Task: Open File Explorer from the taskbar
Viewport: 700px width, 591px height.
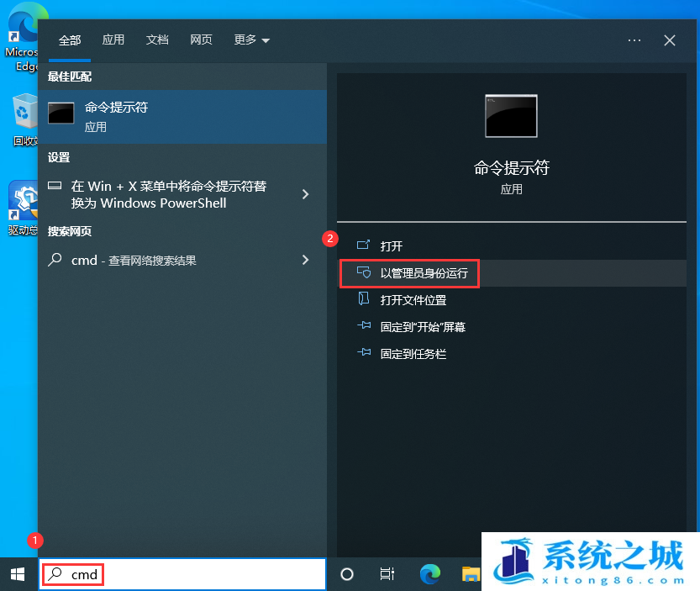Action: click(471, 574)
